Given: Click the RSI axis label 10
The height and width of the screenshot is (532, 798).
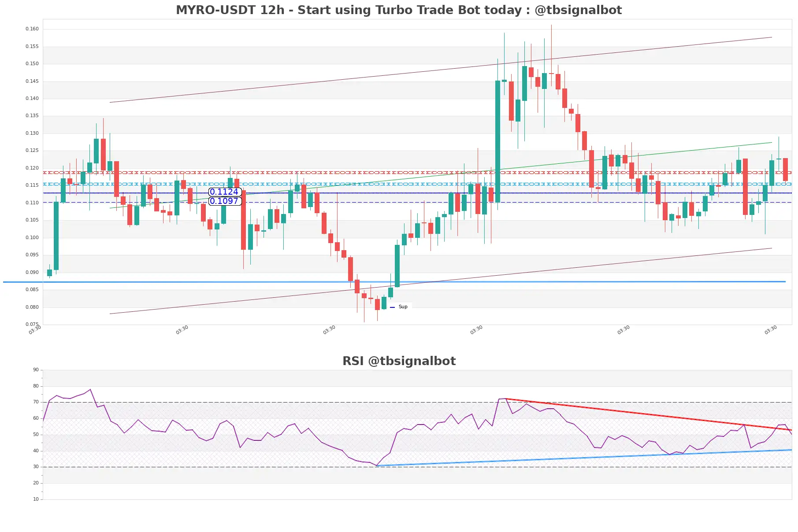Looking at the screenshot, I should coord(36,499).
